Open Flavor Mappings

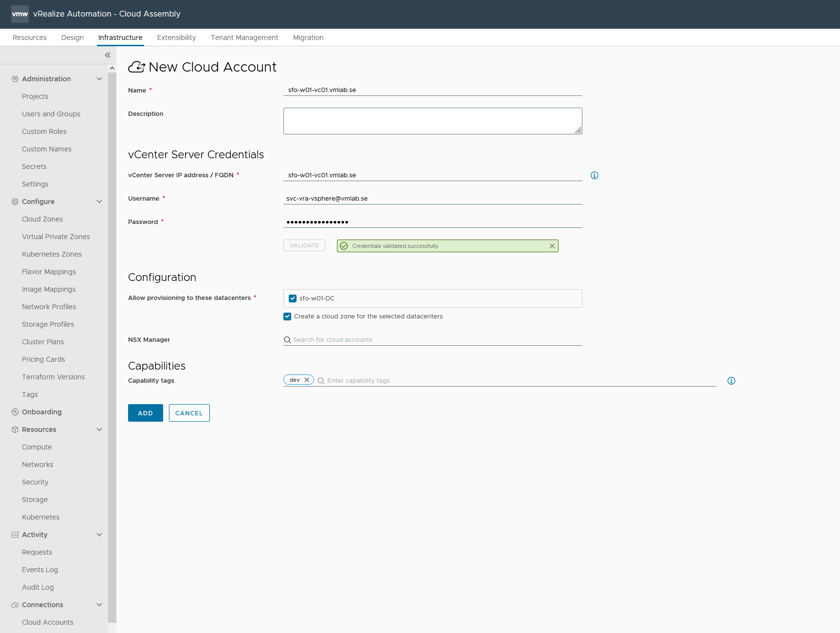pos(49,272)
